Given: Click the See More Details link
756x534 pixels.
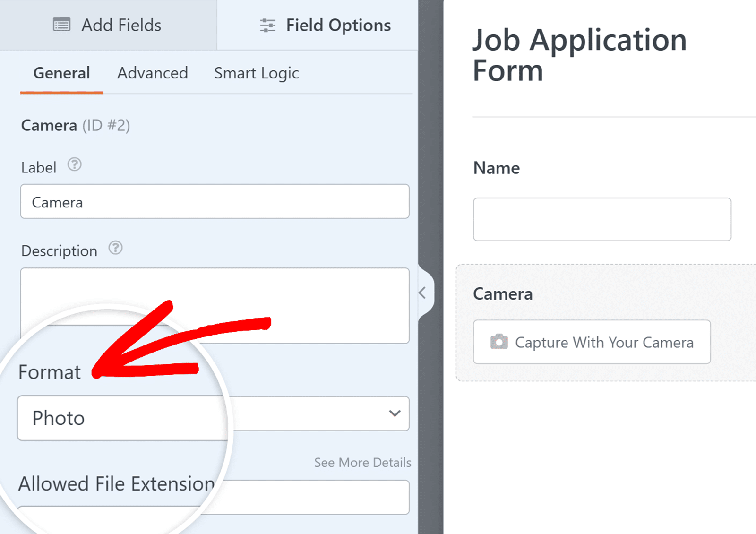Looking at the screenshot, I should [362, 462].
